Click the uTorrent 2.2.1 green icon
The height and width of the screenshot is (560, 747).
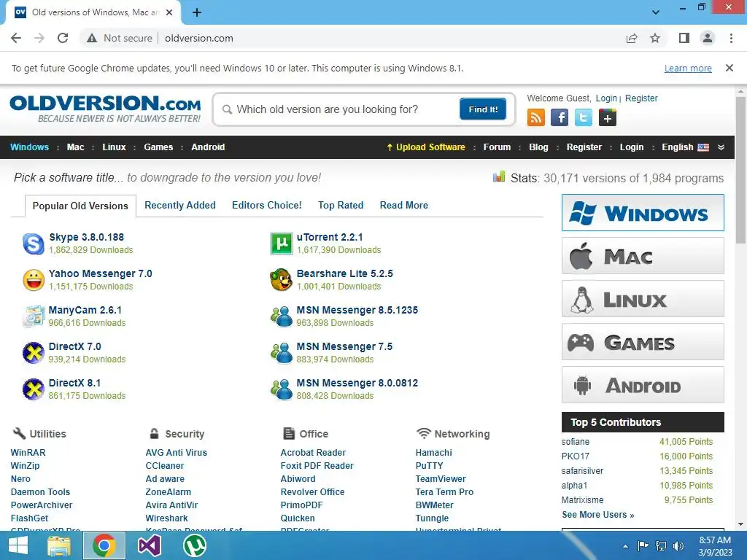click(x=281, y=244)
